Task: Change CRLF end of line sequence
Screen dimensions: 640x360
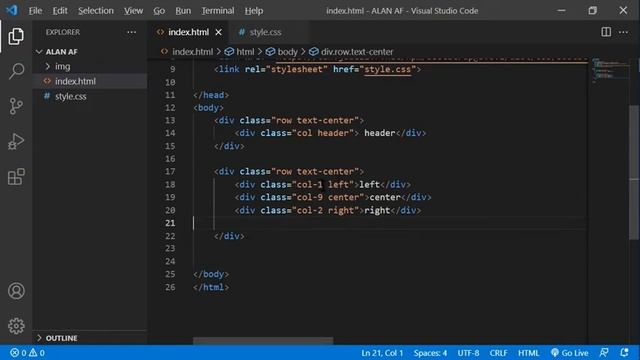Action: click(498, 353)
